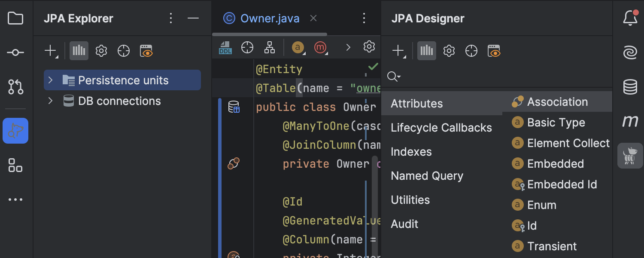
Task: Click the editor toolbar target icon
Action: [x=247, y=47]
